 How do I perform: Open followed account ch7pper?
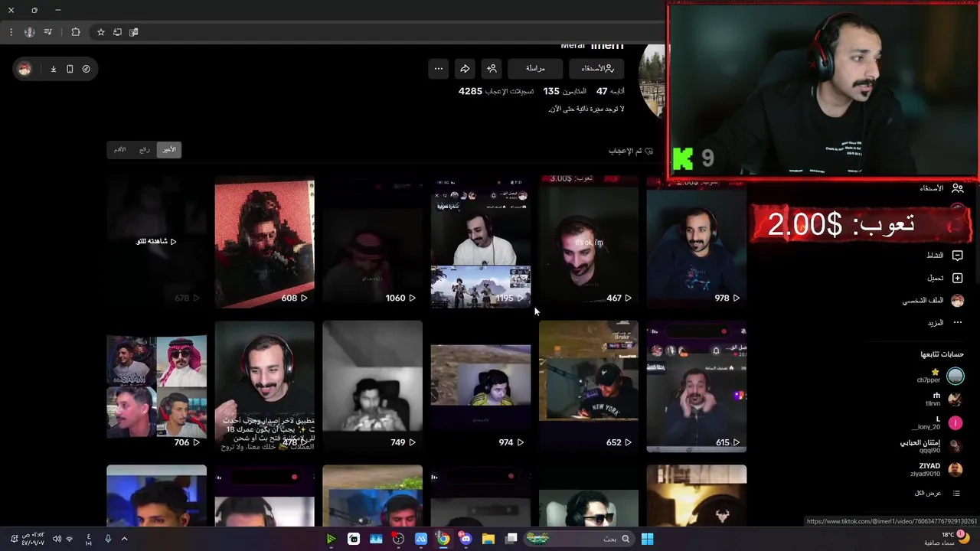[x=940, y=376]
